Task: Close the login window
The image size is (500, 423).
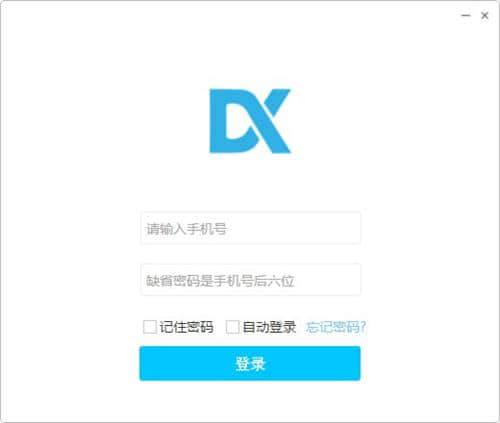Action: tap(485, 15)
